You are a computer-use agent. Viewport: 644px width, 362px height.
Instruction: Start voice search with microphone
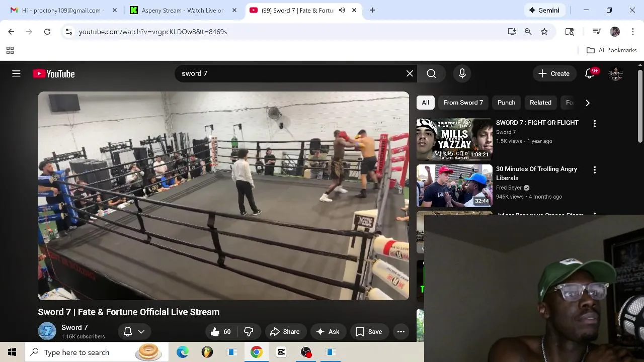pos(462,73)
